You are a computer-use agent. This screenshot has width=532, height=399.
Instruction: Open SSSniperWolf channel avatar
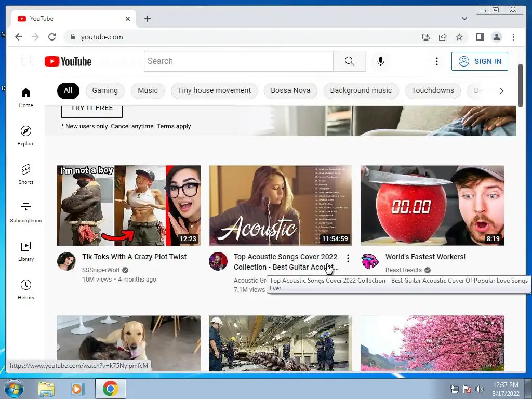(x=66, y=261)
